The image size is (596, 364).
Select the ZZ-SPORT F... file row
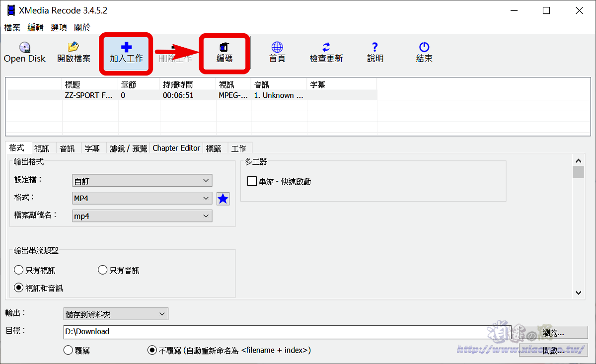coord(192,95)
